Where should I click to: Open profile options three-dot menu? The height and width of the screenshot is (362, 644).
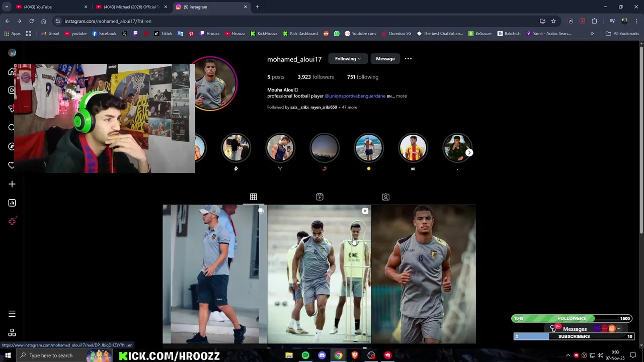click(x=408, y=59)
